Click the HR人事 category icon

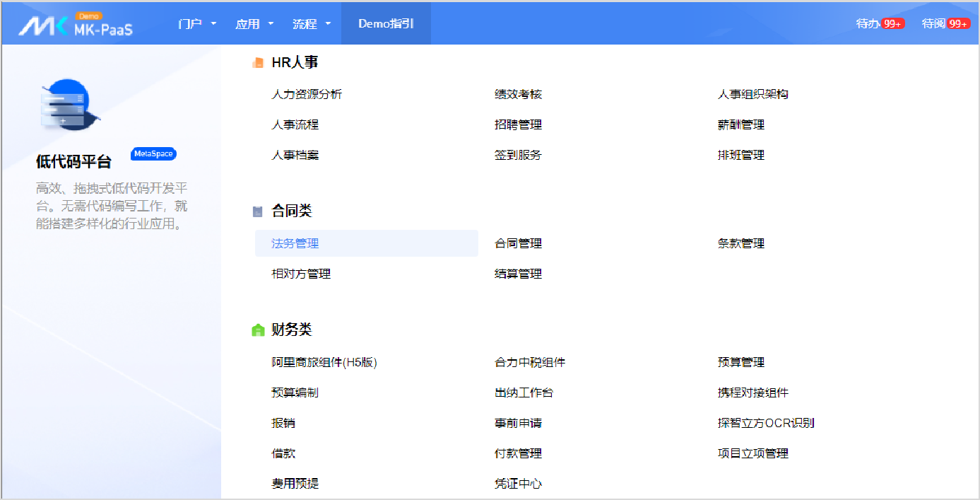coord(258,63)
